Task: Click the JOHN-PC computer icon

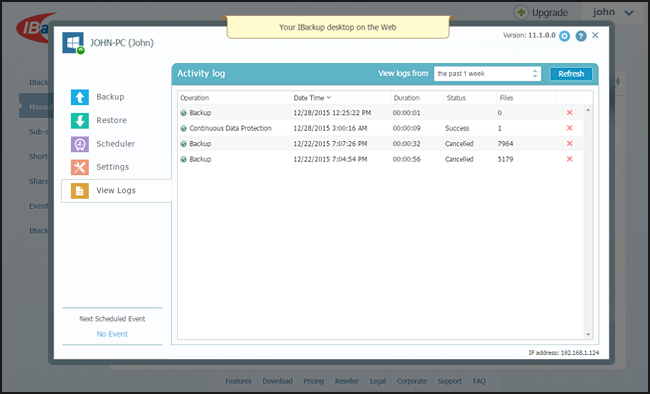Action: pos(73,43)
